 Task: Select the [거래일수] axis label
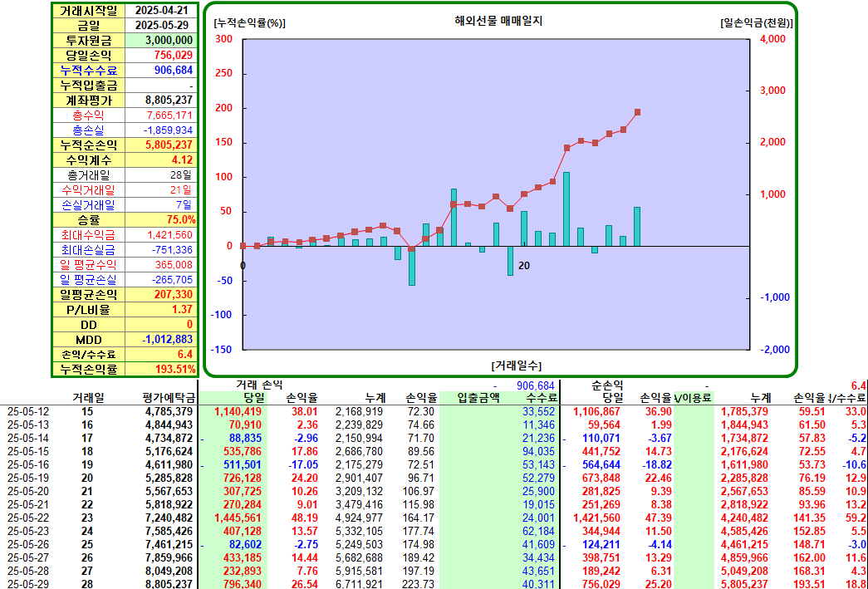coord(516,366)
